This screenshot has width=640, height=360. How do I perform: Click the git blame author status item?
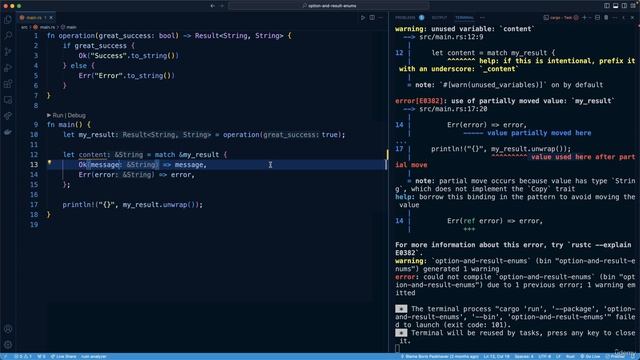(x=440, y=356)
